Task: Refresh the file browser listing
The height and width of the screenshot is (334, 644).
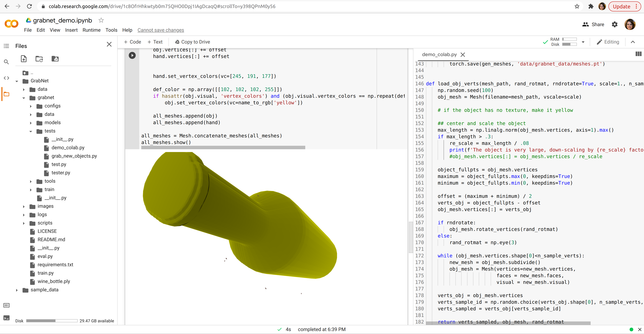Action: click(x=39, y=59)
